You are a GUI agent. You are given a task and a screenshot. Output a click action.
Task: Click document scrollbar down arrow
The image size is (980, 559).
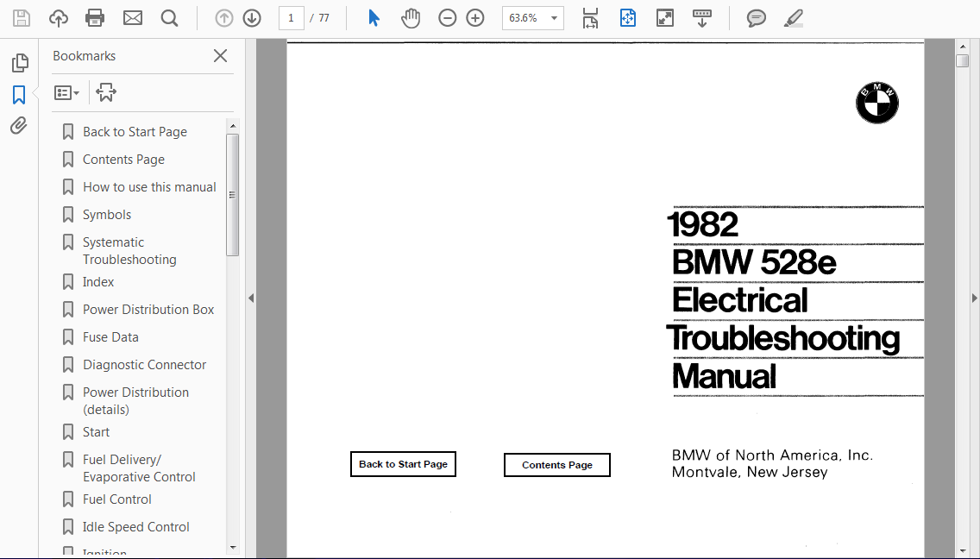pyautogui.click(x=963, y=551)
